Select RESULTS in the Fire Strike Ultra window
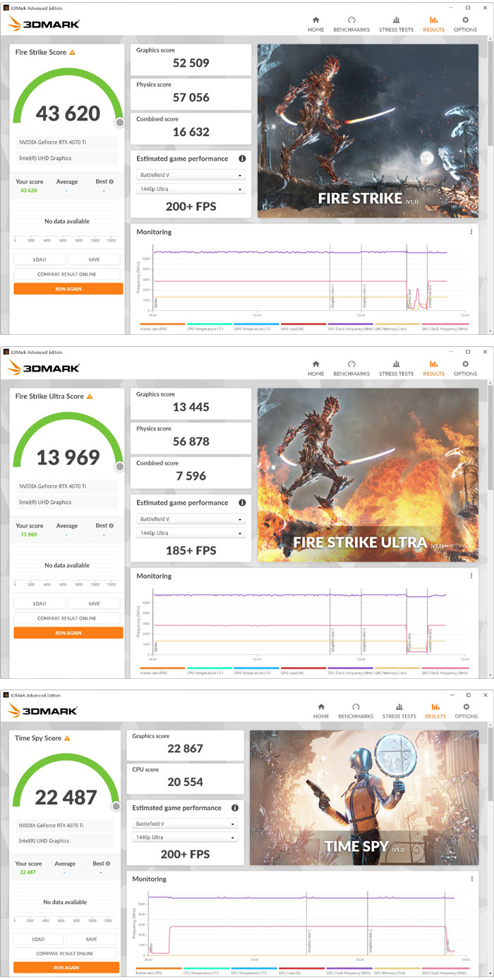The height and width of the screenshot is (980, 494). click(x=433, y=368)
